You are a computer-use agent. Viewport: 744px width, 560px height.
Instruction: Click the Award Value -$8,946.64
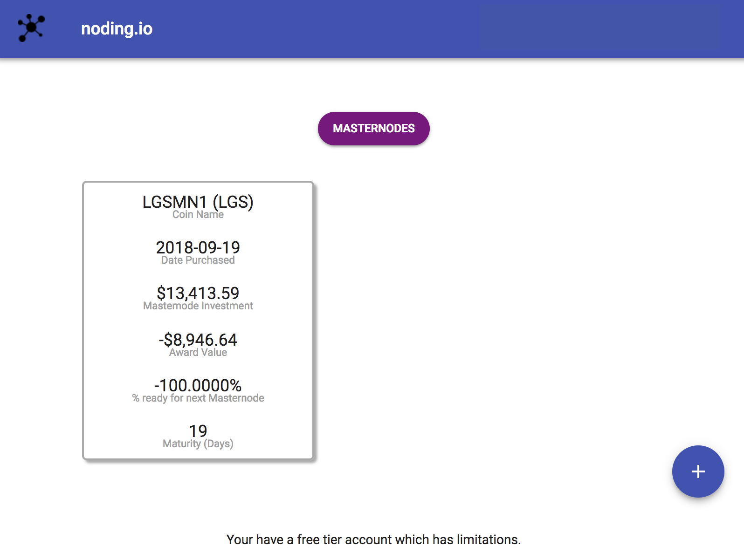(x=198, y=340)
